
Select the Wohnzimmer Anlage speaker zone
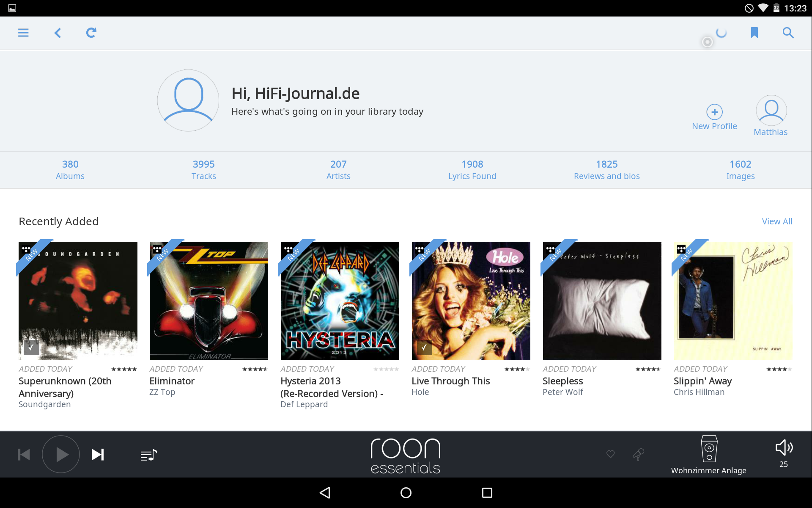pyautogui.click(x=709, y=455)
